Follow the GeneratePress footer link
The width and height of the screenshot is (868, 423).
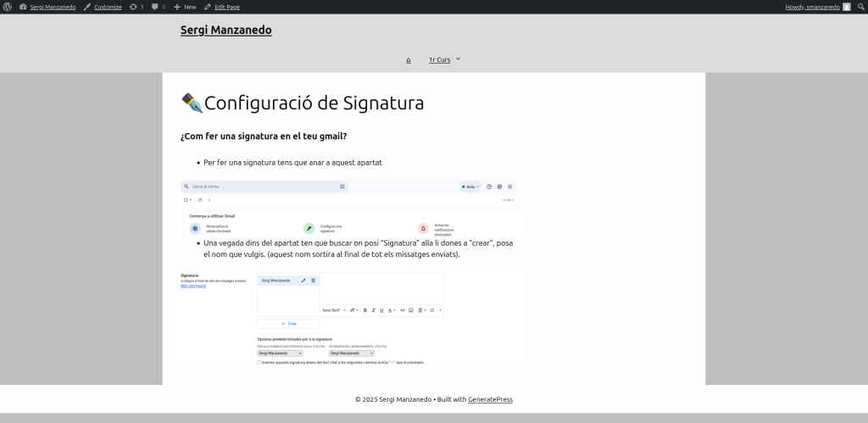tap(490, 399)
